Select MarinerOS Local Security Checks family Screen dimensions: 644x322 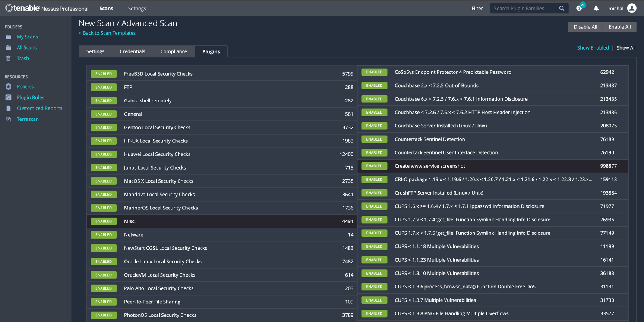[x=222, y=208]
